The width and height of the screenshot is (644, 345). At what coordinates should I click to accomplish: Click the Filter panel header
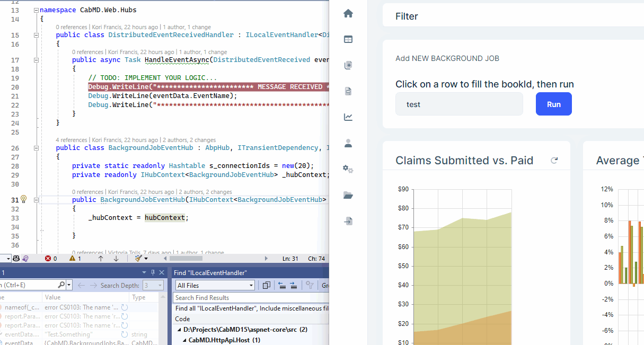point(407,16)
